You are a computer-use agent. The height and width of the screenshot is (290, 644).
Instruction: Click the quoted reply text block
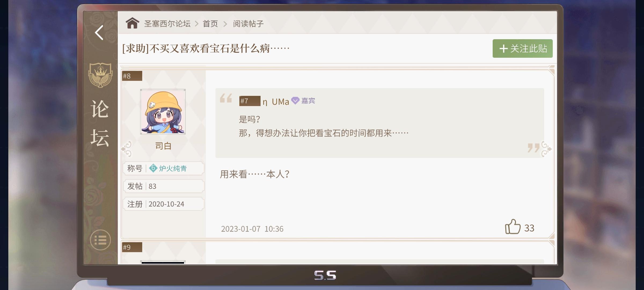click(x=323, y=126)
